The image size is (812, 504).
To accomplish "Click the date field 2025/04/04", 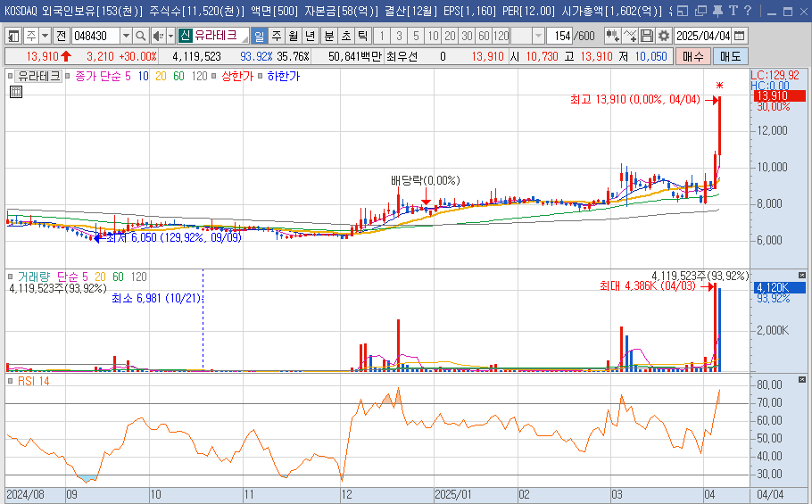I will [x=703, y=36].
